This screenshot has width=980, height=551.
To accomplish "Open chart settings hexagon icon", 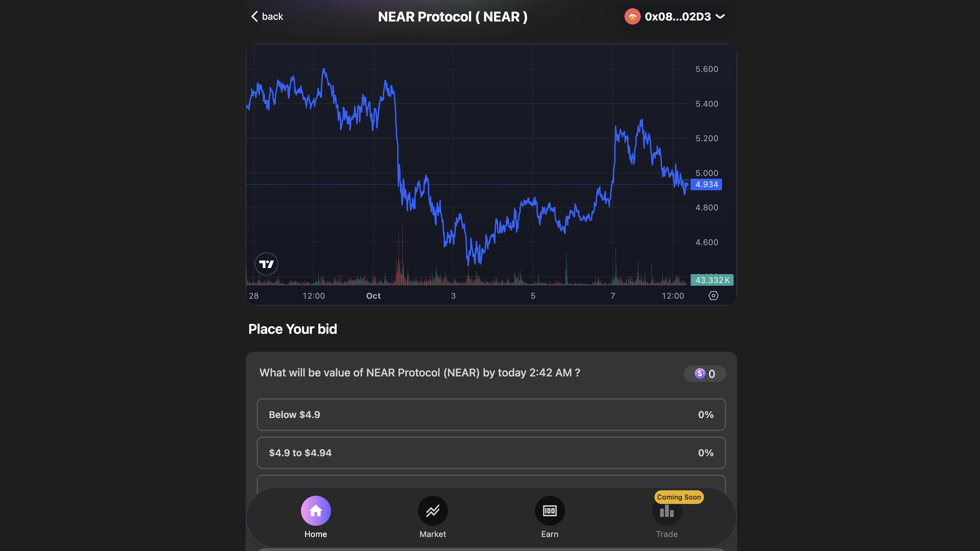I will point(713,296).
